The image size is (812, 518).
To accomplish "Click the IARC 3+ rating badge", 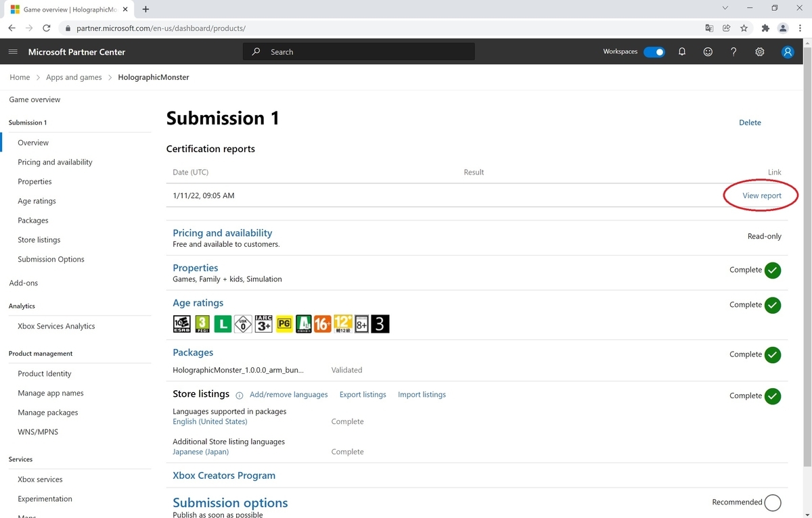I will pyautogui.click(x=263, y=325).
